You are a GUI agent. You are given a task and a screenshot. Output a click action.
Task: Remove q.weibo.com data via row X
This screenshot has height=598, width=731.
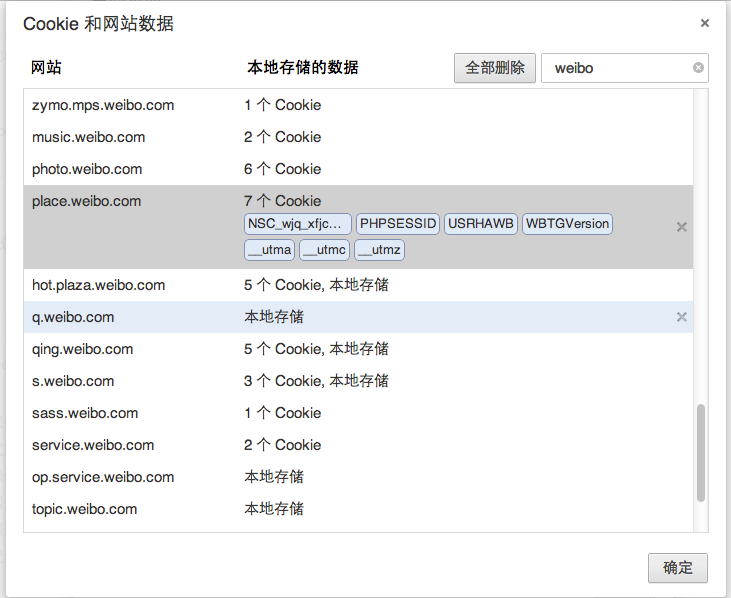pyautogui.click(x=681, y=317)
